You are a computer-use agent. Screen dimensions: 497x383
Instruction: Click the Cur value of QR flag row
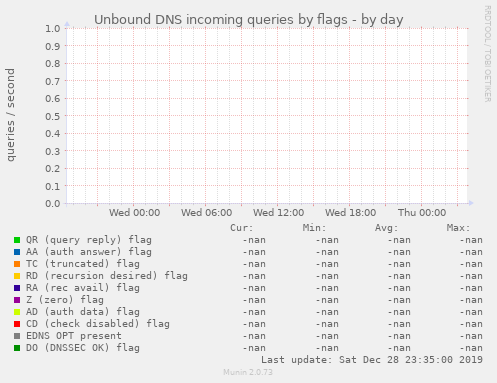point(254,240)
